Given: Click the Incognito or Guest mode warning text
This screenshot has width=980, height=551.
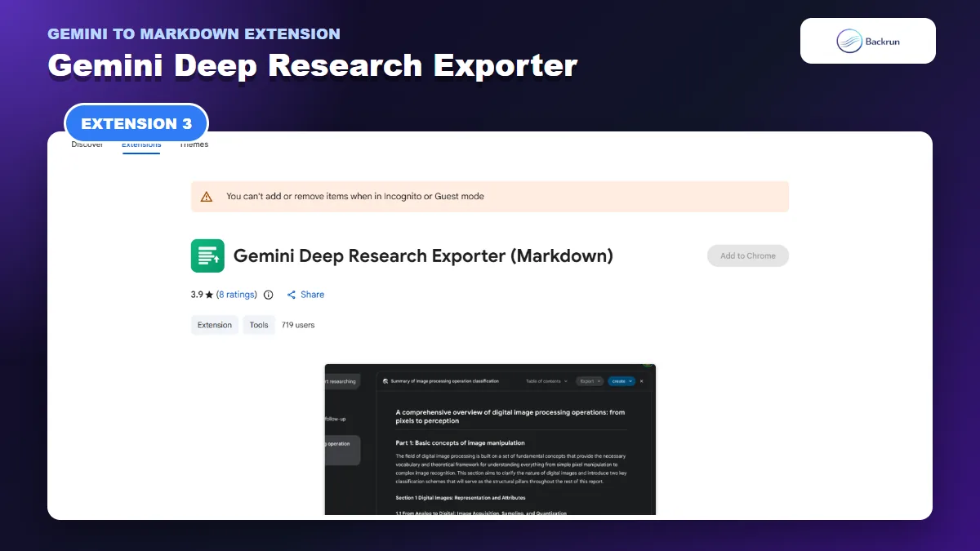Looking at the screenshot, I should click(355, 197).
